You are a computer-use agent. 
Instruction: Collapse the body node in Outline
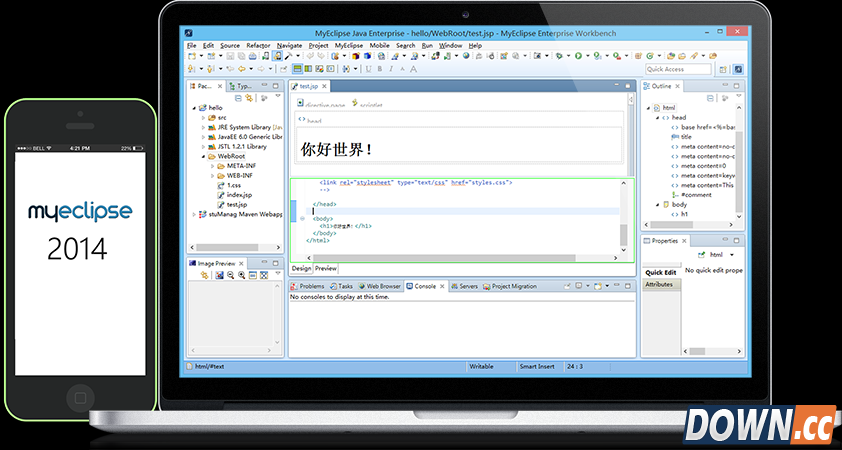pyautogui.click(x=656, y=204)
